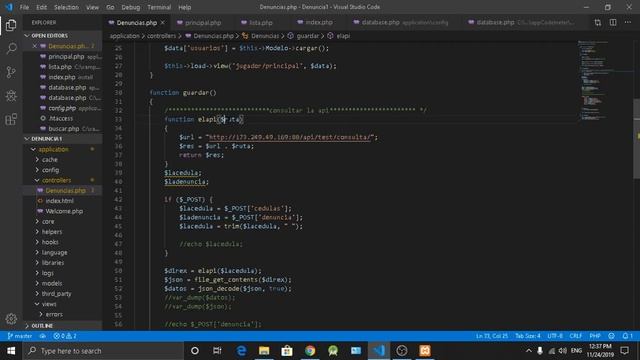Open .htaccess in Open Editors
Image resolution: width=640 pixels, height=360 pixels.
[x=60, y=118]
